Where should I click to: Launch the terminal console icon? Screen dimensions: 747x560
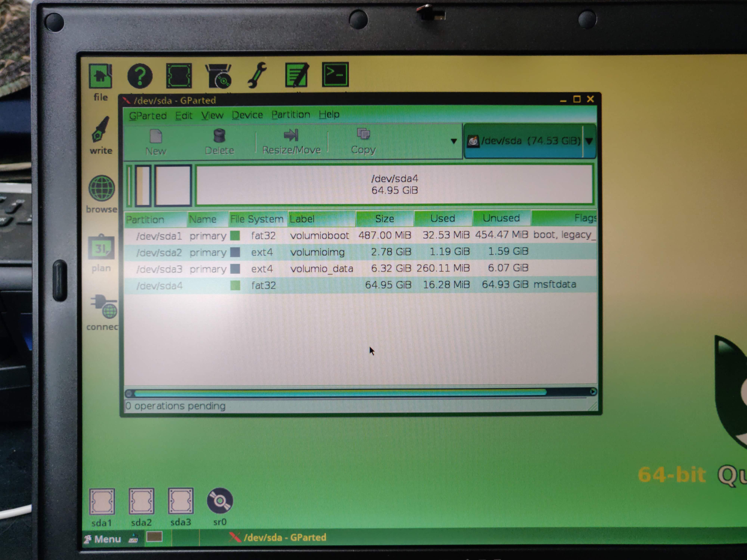(335, 74)
